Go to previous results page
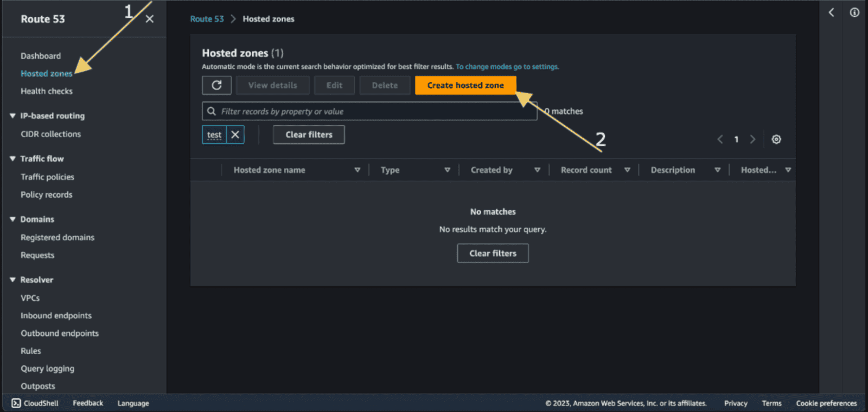 (x=720, y=139)
